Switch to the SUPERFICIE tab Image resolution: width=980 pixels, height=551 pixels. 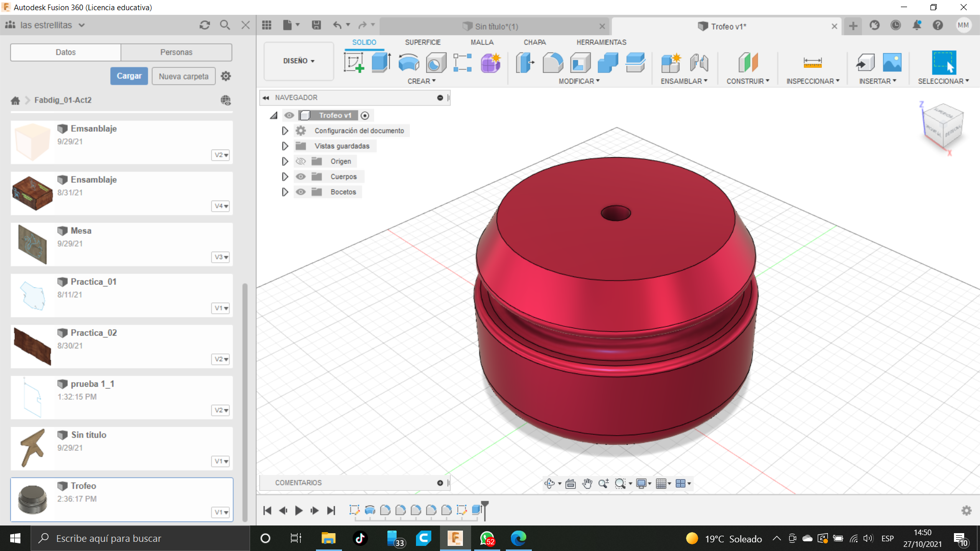[x=423, y=42]
